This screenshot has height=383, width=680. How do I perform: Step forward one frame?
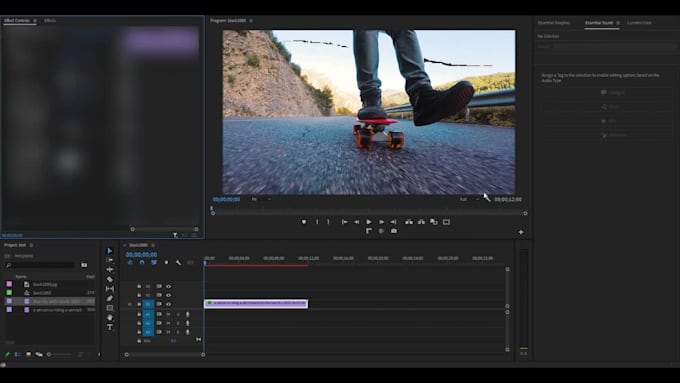(x=381, y=222)
